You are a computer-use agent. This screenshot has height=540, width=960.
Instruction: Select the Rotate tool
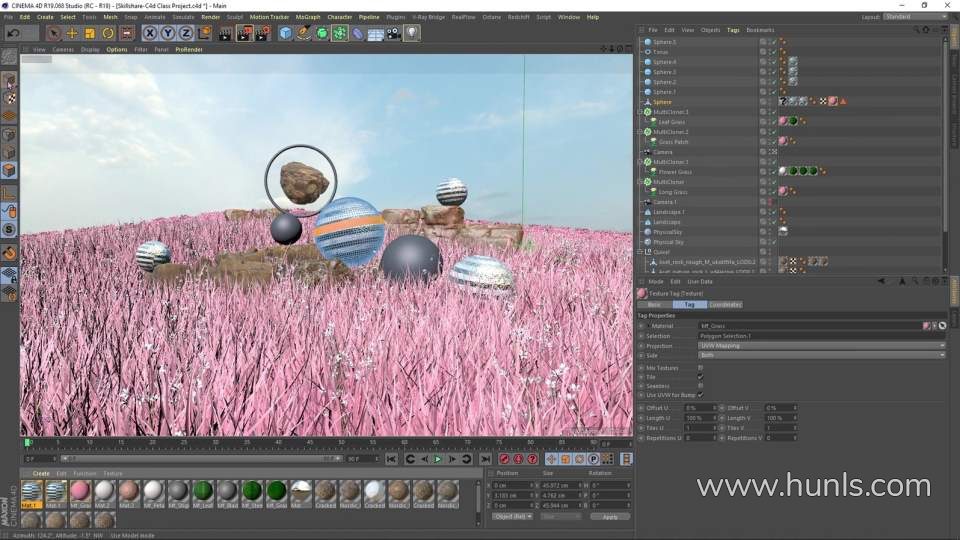pos(107,33)
